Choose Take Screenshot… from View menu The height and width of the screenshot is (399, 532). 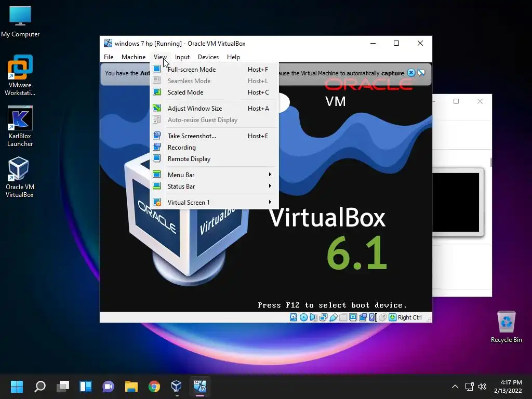(x=214, y=136)
